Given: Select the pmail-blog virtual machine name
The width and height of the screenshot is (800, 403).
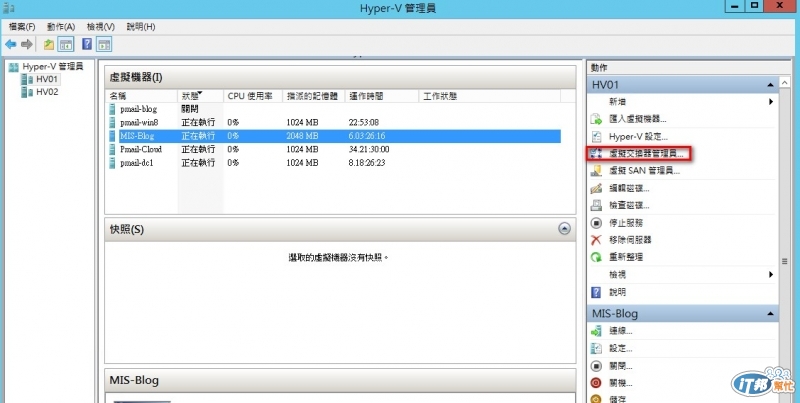Looking at the screenshot, I should [139, 109].
